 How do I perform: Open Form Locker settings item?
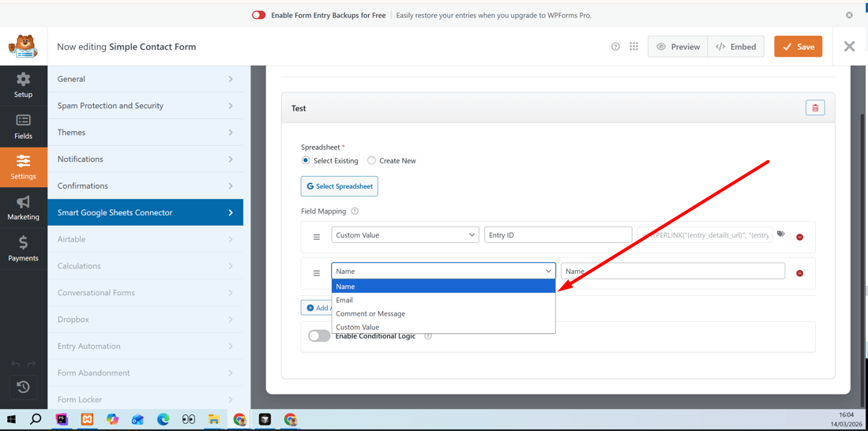tap(145, 399)
